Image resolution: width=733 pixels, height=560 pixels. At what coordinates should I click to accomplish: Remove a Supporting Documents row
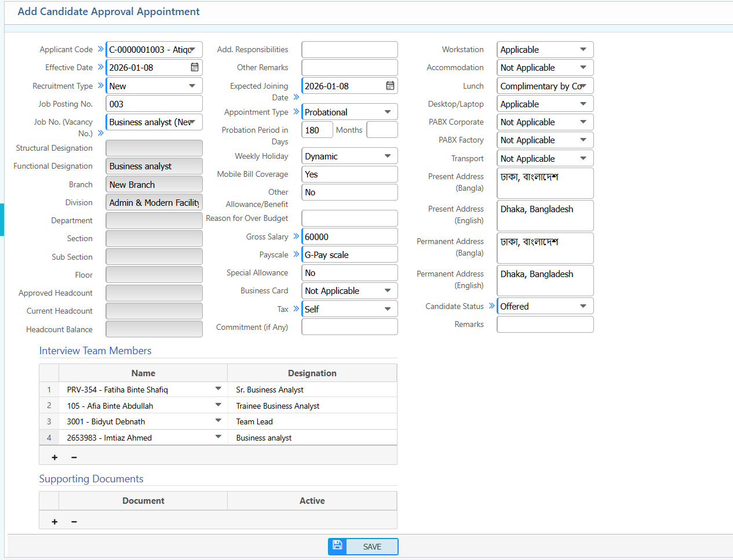click(74, 522)
